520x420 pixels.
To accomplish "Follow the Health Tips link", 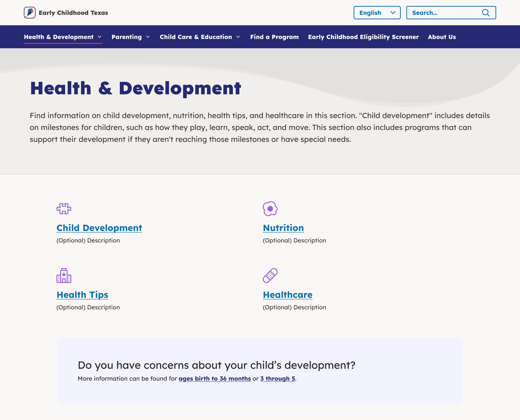I will coord(82,295).
